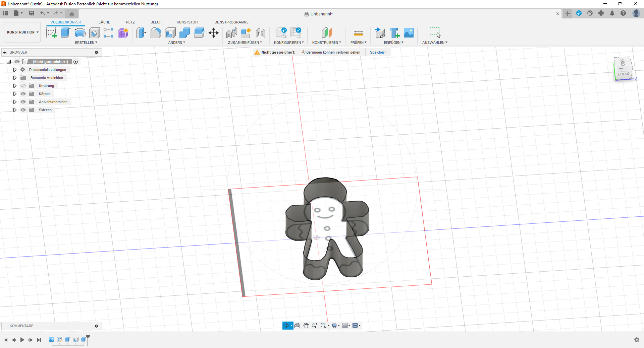Image resolution: width=644 pixels, height=348 pixels.
Task: Select the Extrude tool
Action: point(65,33)
